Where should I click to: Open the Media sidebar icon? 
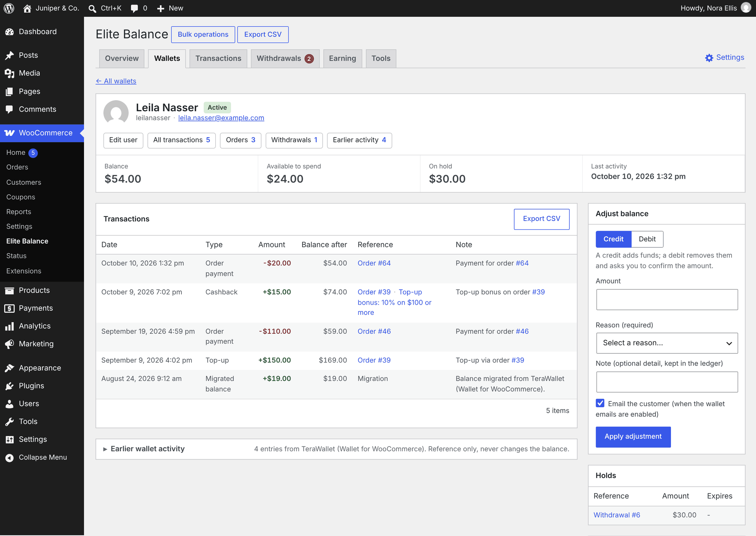(9, 73)
